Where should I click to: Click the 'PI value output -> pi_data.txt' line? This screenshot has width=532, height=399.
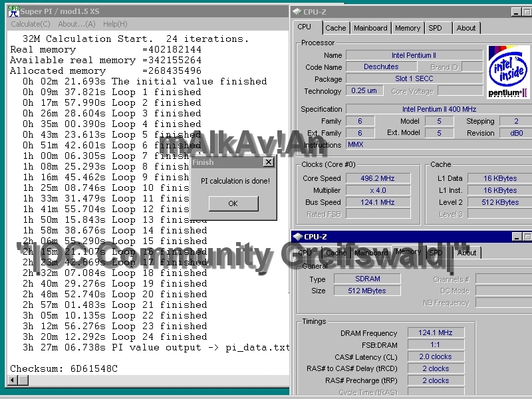[156, 347]
